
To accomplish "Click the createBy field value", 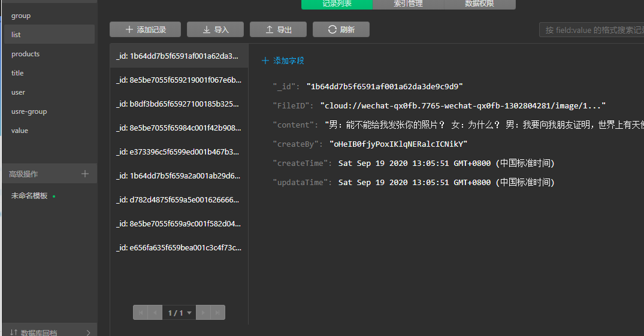I will point(398,144).
